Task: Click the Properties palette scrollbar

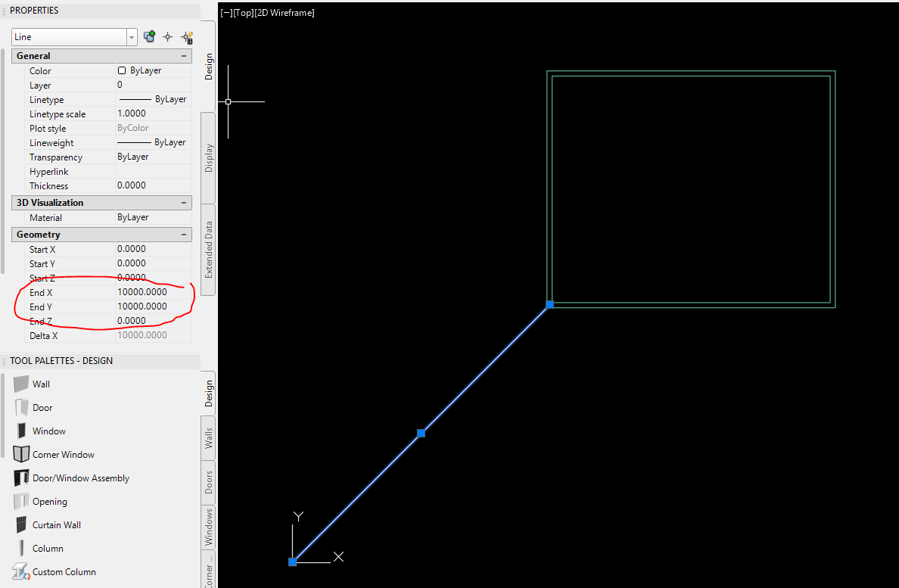Action: click(x=3, y=162)
